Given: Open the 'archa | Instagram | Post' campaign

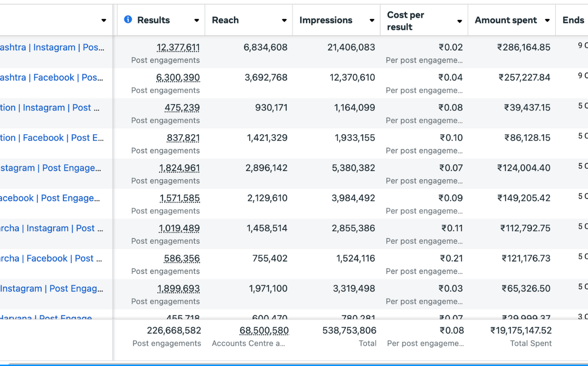Looking at the screenshot, I should pos(51,228).
